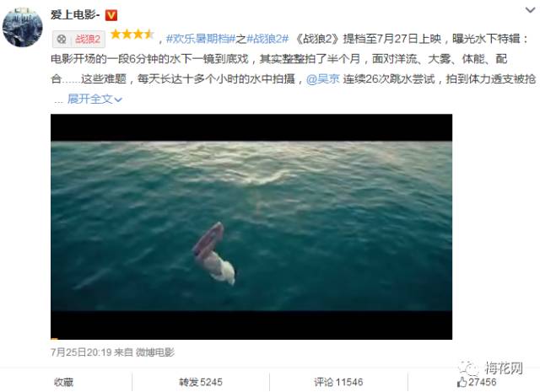
Task: Open the 战狼2 movie tag with film reel
Action: pos(78,40)
